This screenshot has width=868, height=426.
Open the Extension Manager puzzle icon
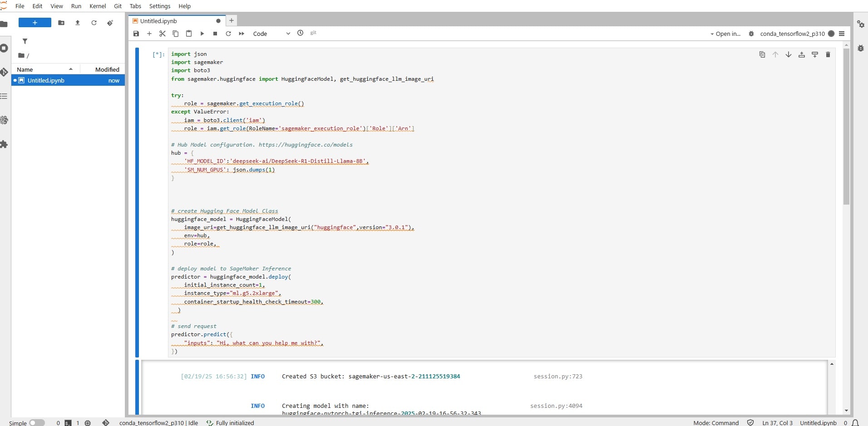click(x=4, y=144)
